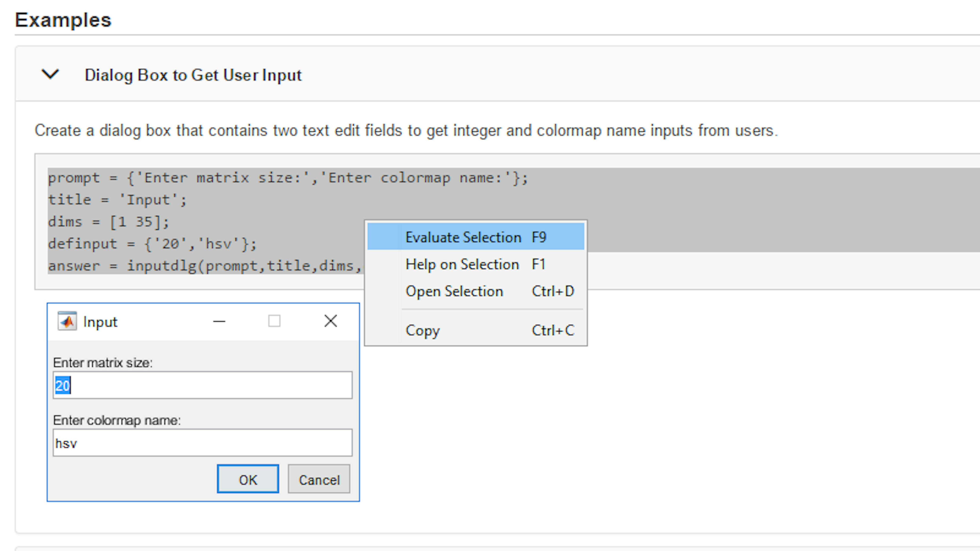Screen dimensions: 980x551
Task: Close the Input dialog with X
Action: coord(331,321)
